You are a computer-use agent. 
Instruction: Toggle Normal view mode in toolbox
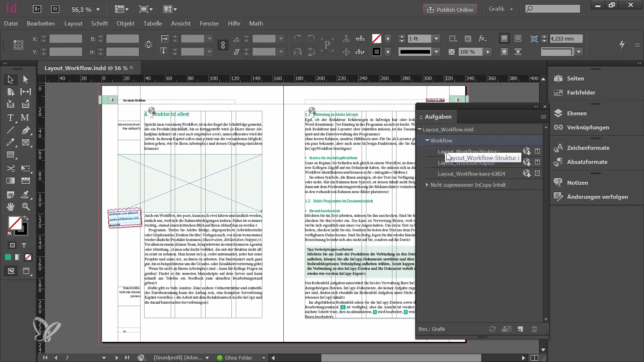point(11,271)
